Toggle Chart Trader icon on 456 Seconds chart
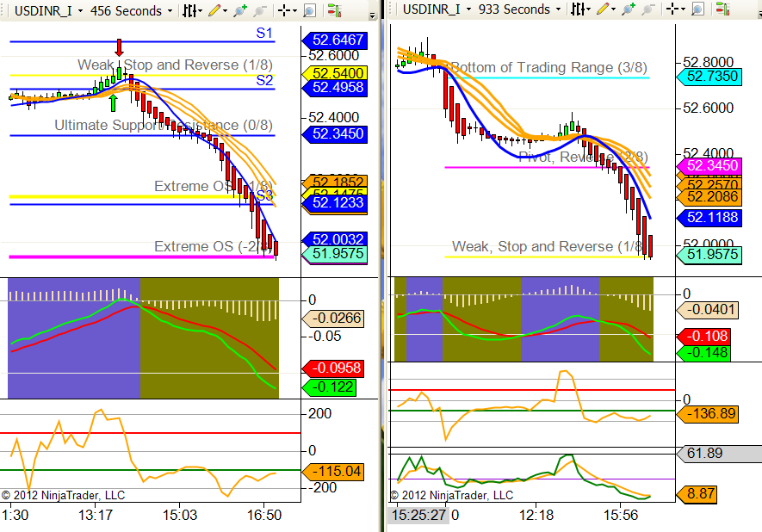This screenshot has width=762, height=532. (334, 10)
